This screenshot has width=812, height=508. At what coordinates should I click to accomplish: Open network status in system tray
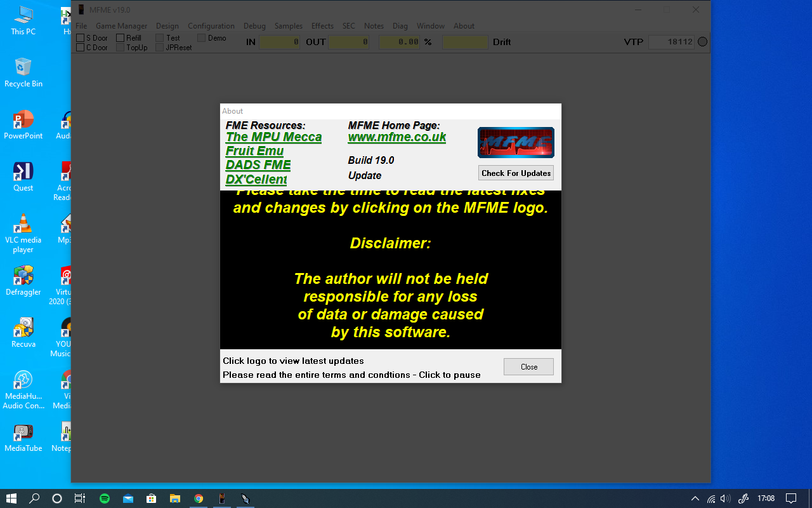tap(711, 498)
